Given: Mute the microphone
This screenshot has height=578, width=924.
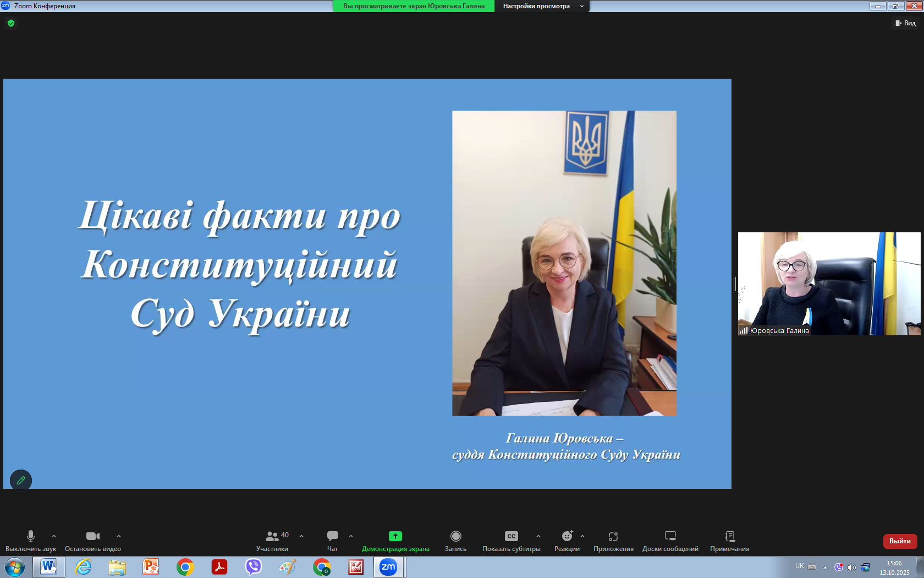Looking at the screenshot, I should (x=31, y=536).
